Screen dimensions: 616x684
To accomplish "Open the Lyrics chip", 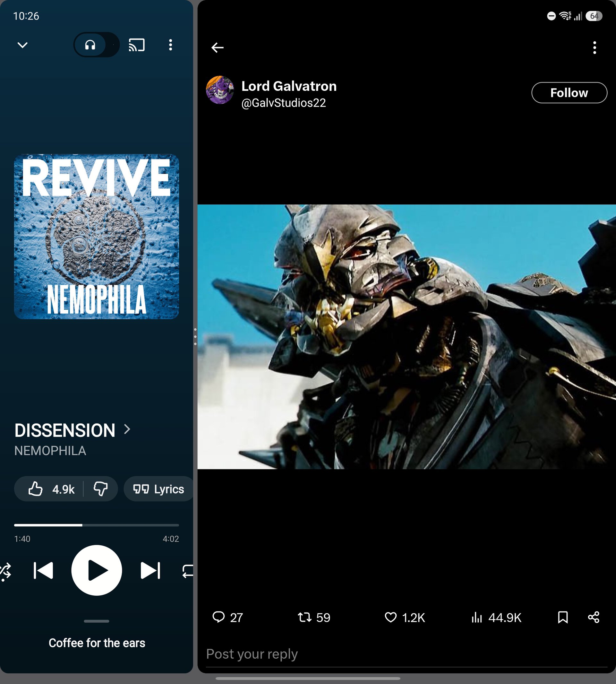I will coord(158,489).
